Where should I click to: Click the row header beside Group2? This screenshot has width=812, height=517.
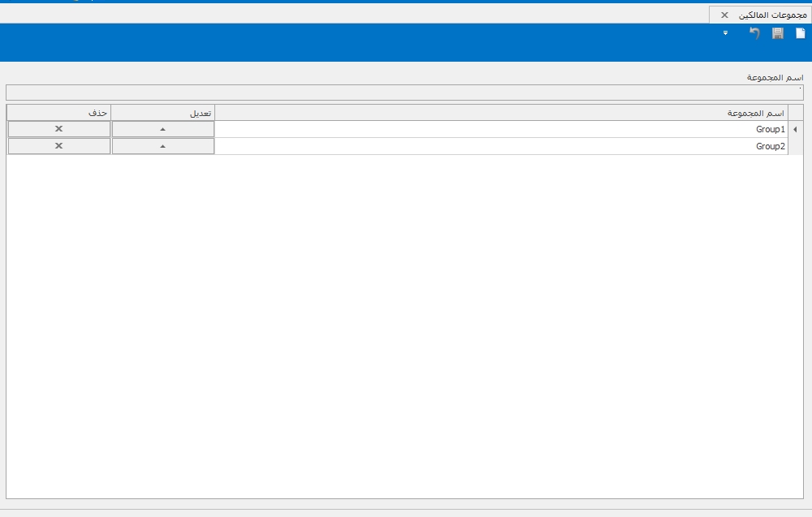tap(795, 146)
